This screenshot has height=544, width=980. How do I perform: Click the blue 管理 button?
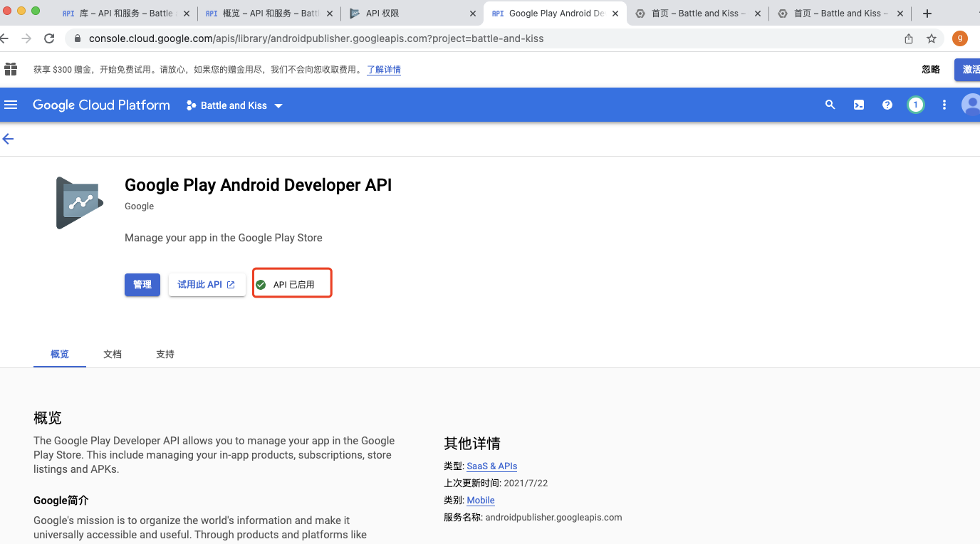pos(142,285)
